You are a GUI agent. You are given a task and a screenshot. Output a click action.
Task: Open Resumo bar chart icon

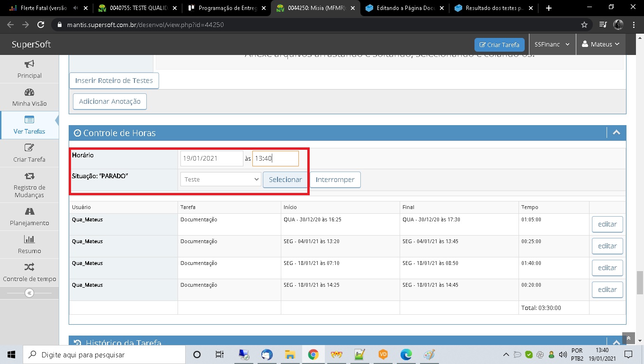tap(29, 239)
